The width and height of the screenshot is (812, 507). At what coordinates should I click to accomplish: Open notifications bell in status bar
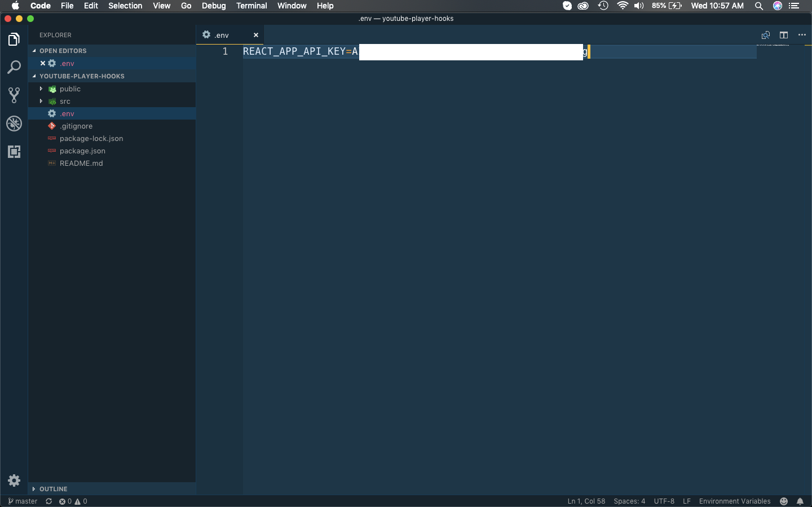800,501
